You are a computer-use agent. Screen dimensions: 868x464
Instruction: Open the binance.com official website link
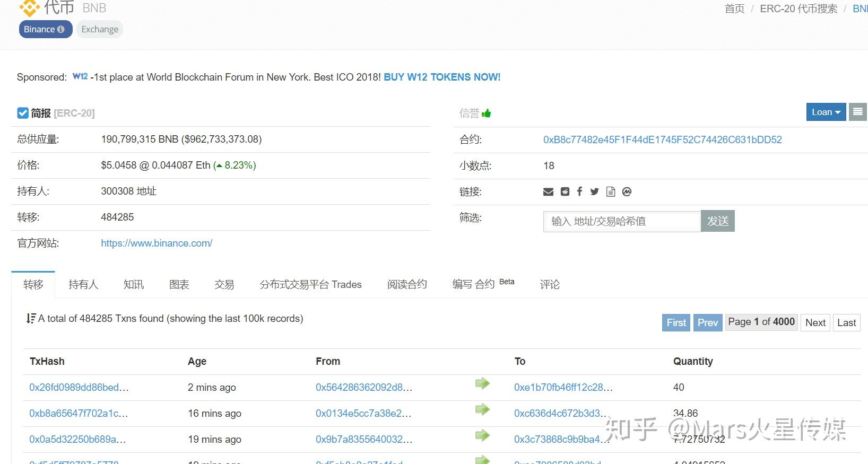[157, 243]
